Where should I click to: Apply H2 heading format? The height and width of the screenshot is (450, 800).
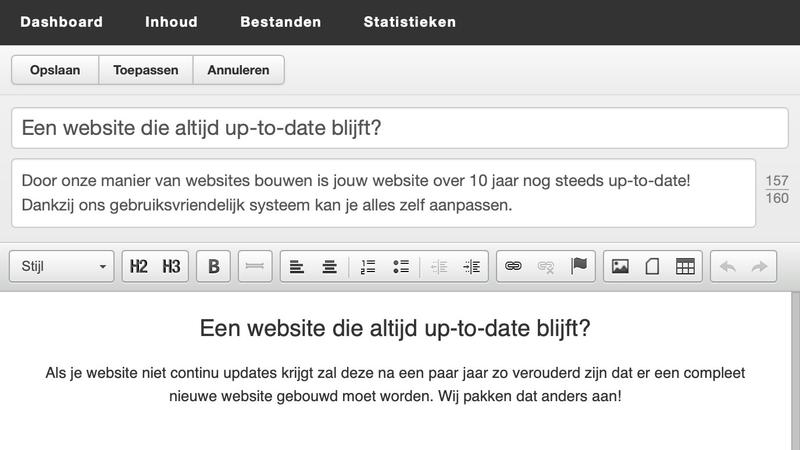coord(139,266)
